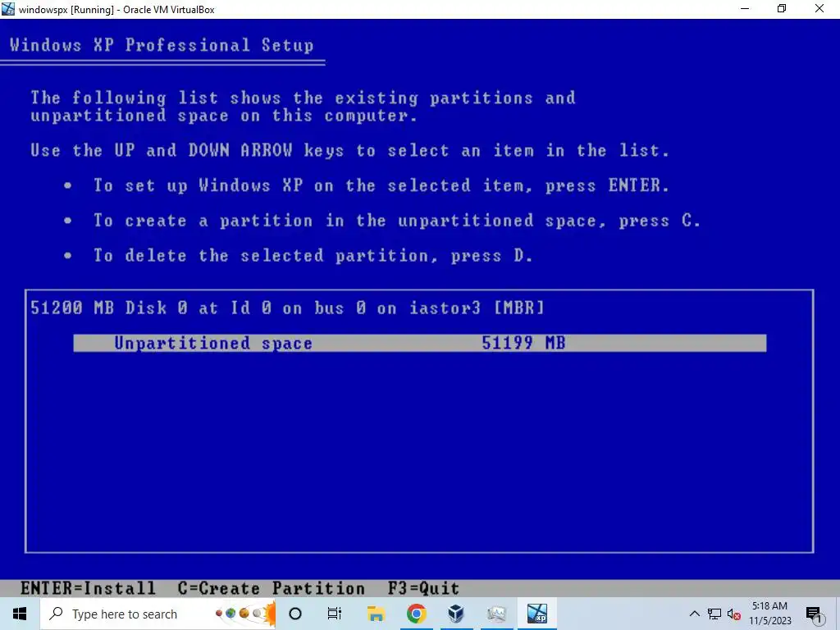Open the Windows Start menu
Viewport: 840px width, 630px height.
click(20, 614)
